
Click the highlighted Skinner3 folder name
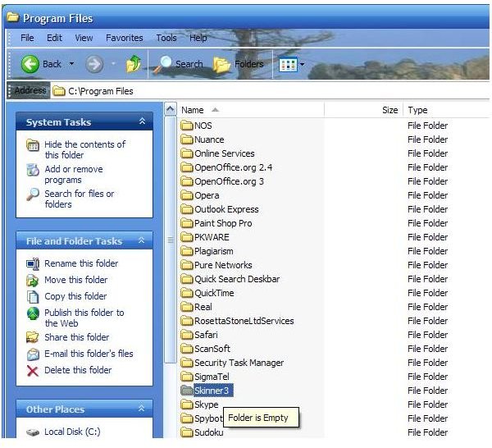click(213, 391)
